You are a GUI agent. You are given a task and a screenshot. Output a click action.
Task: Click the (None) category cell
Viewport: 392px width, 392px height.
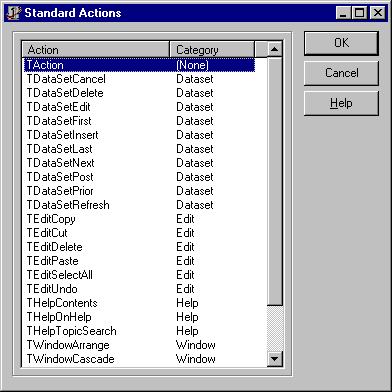pyautogui.click(x=192, y=65)
